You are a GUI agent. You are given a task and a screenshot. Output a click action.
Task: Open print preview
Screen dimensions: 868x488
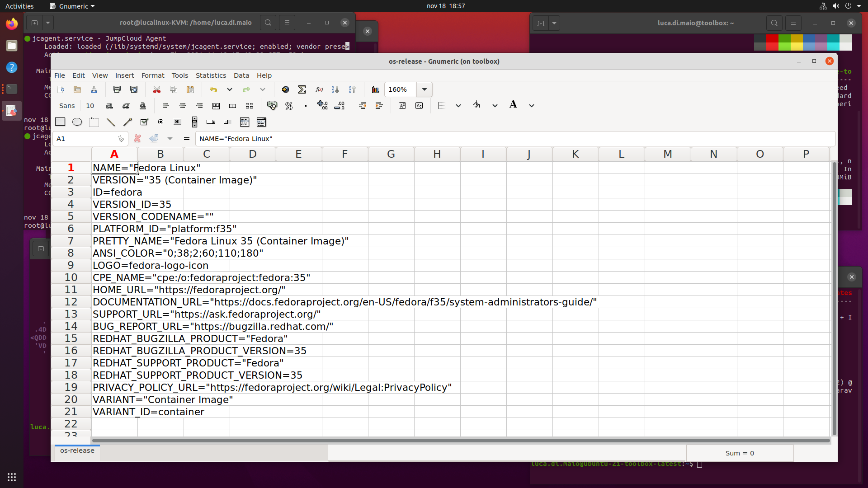click(134, 89)
